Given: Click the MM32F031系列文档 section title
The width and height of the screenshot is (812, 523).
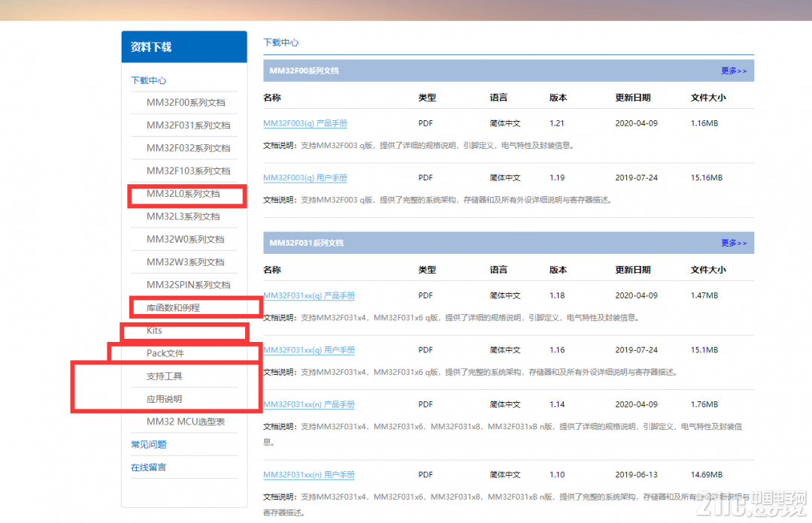Looking at the screenshot, I should click(x=307, y=243).
